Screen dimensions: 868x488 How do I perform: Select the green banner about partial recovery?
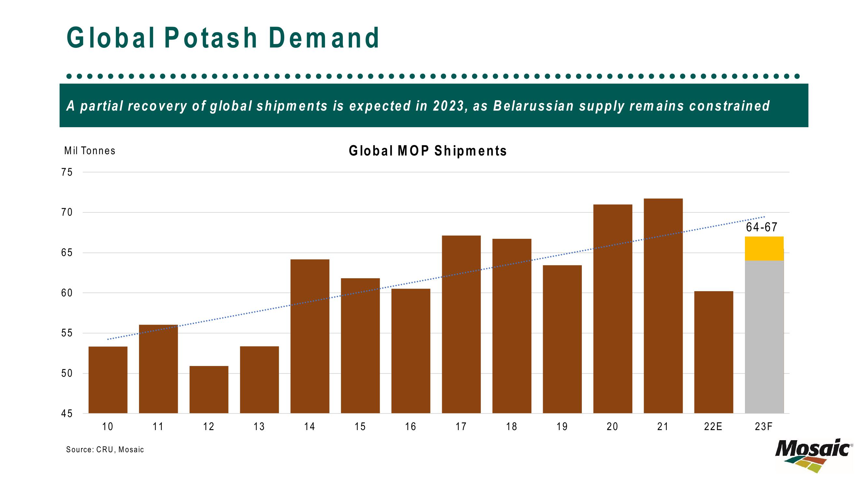(434, 105)
